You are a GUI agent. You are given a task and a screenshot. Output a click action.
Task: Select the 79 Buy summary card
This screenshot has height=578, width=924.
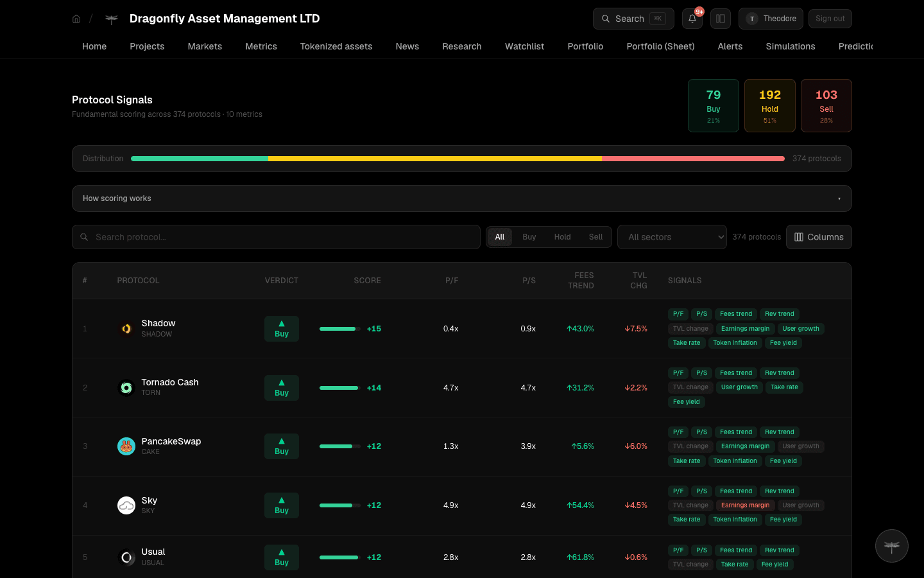click(714, 105)
